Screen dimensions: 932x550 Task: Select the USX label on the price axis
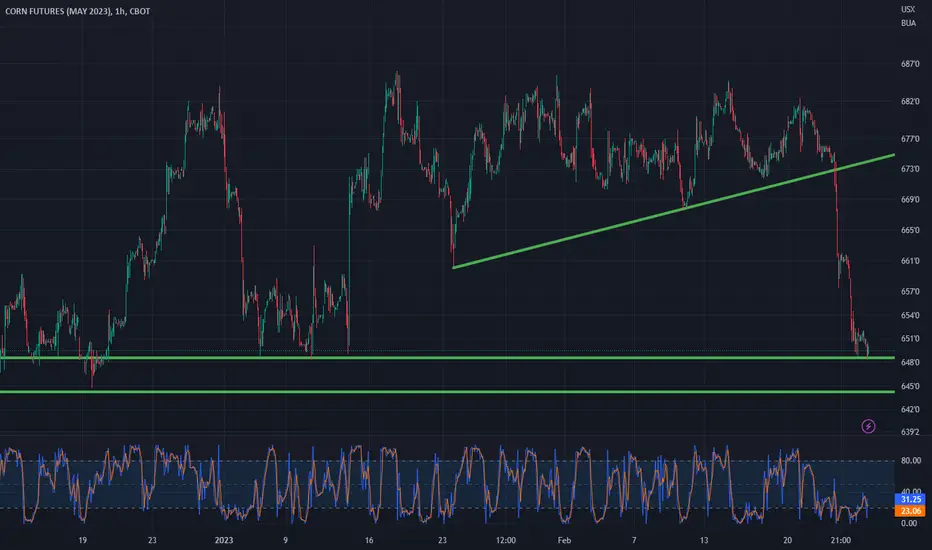coord(908,10)
